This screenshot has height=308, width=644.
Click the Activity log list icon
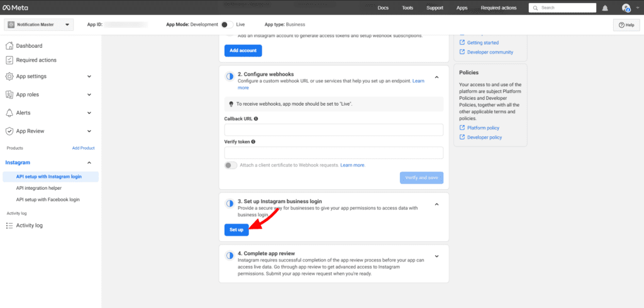9,226
